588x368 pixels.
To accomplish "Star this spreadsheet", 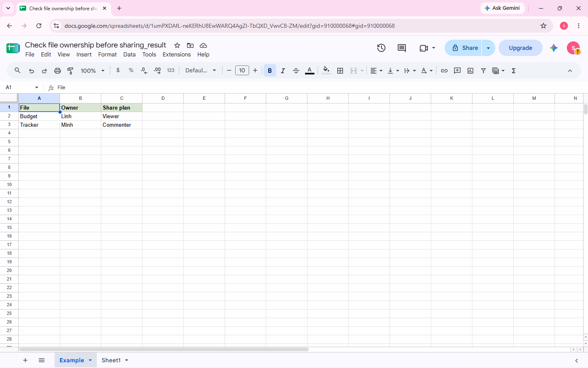I will click(x=177, y=45).
